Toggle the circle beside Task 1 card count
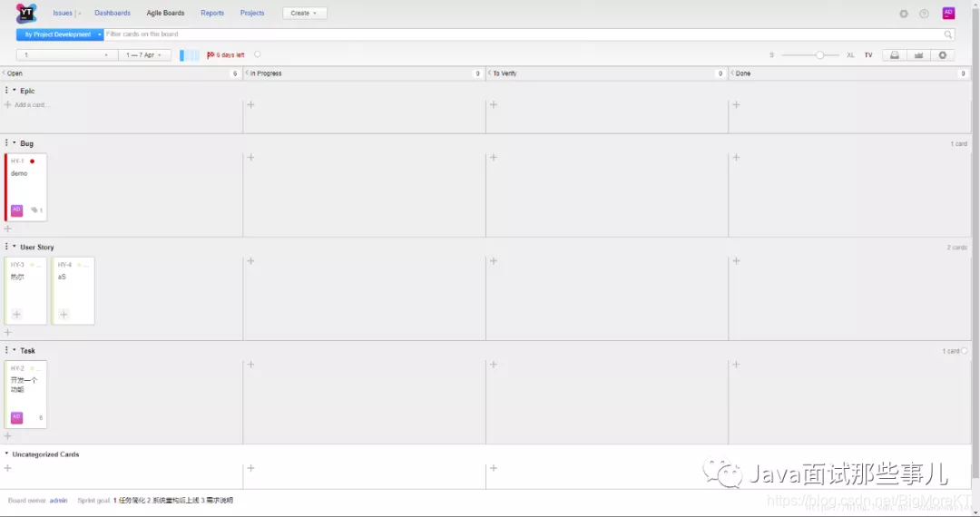 coord(964,351)
